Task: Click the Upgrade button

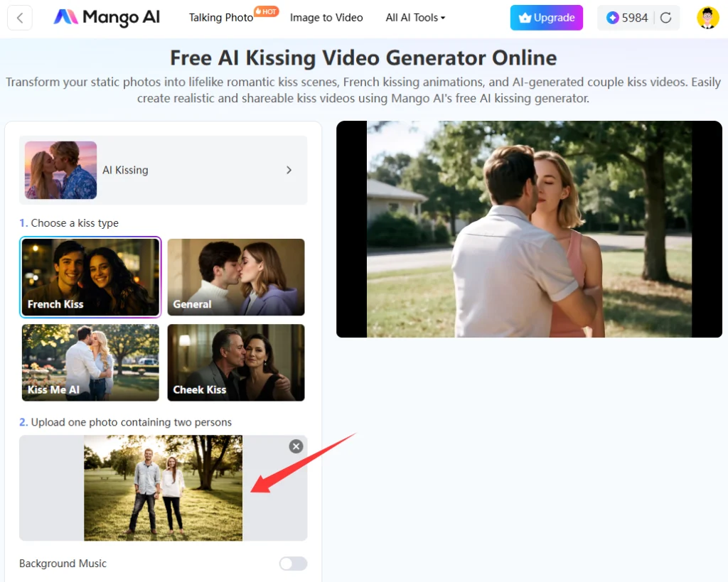Action: click(x=547, y=18)
